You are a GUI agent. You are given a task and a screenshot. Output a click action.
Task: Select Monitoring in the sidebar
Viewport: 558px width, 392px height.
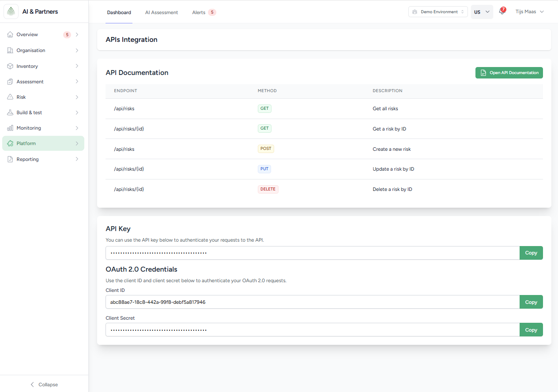pos(43,128)
